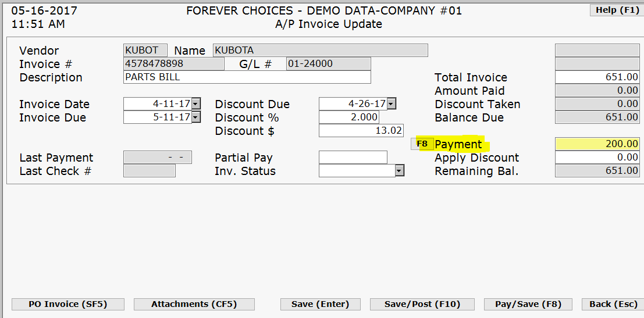This screenshot has width=644, height=318.
Task: Click the Pay/Save (F8) button
Action: [x=528, y=304]
